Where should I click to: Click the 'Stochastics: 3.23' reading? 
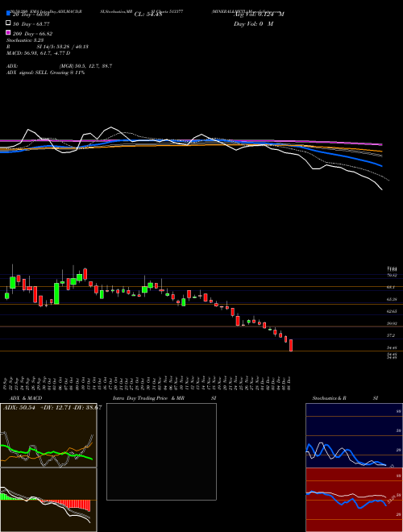(x=25, y=40)
